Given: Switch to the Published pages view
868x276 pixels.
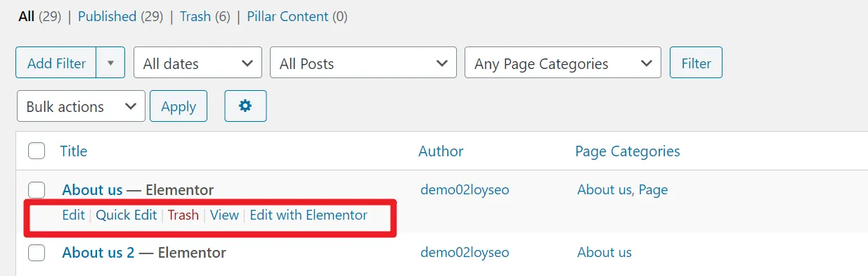Looking at the screenshot, I should point(107,15).
